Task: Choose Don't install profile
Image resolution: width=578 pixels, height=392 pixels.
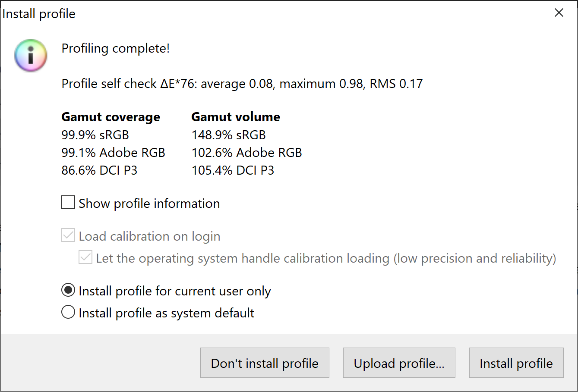Action: tap(265, 363)
